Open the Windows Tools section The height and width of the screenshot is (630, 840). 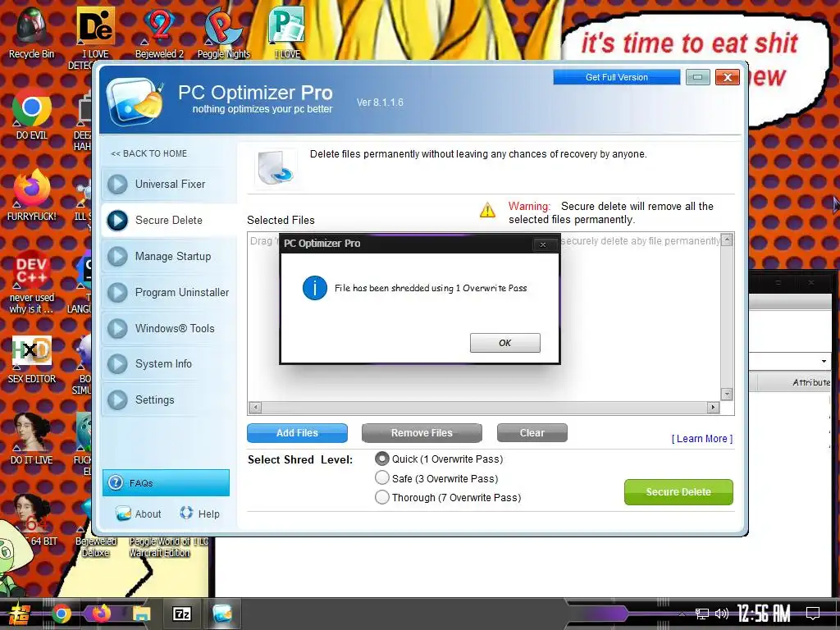pos(168,328)
